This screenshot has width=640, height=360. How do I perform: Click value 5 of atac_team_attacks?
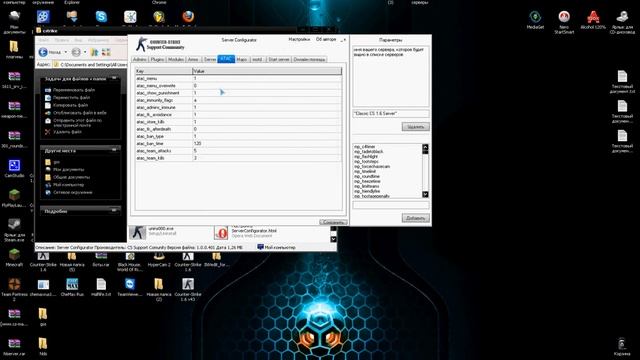pyautogui.click(x=195, y=151)
